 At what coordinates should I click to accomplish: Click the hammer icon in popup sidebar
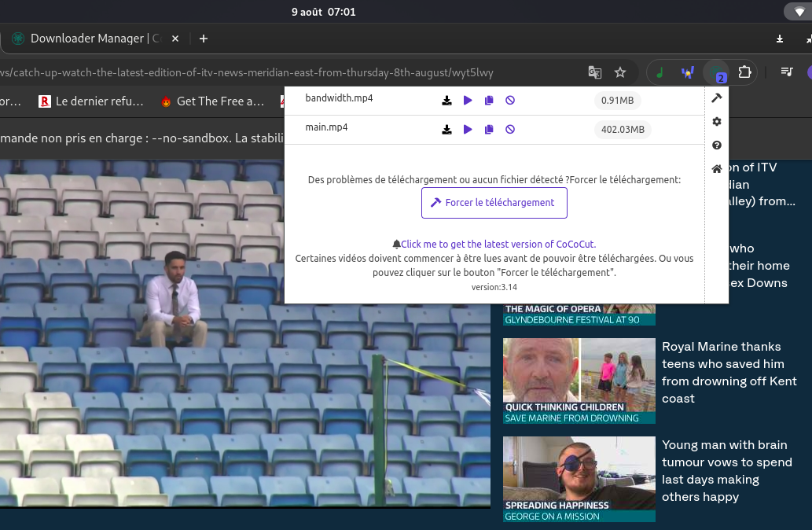(717, 98)
